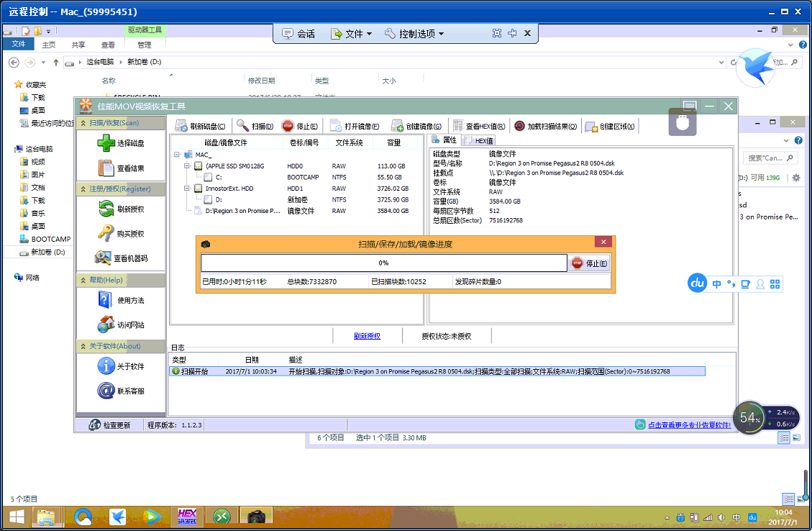The image size is (812, 531).
Task: Click the 刷新授权 link below the disk list
Action: coord(367,336)
